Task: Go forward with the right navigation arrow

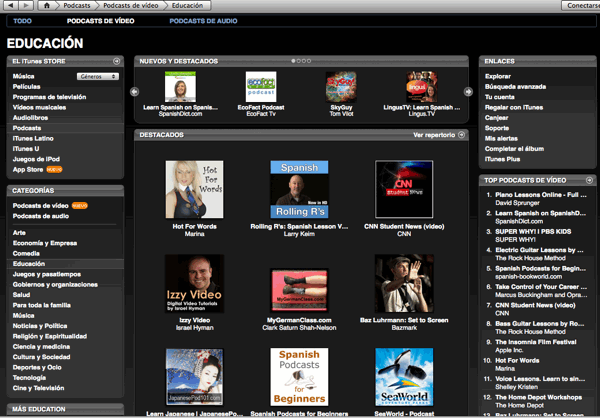Action: tap(26, 5)
